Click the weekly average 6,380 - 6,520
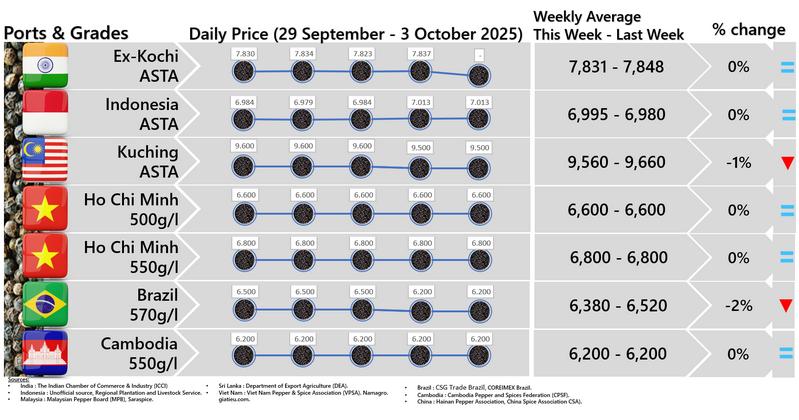The height and width of the screenshot is (420, 799). [616, 306]
